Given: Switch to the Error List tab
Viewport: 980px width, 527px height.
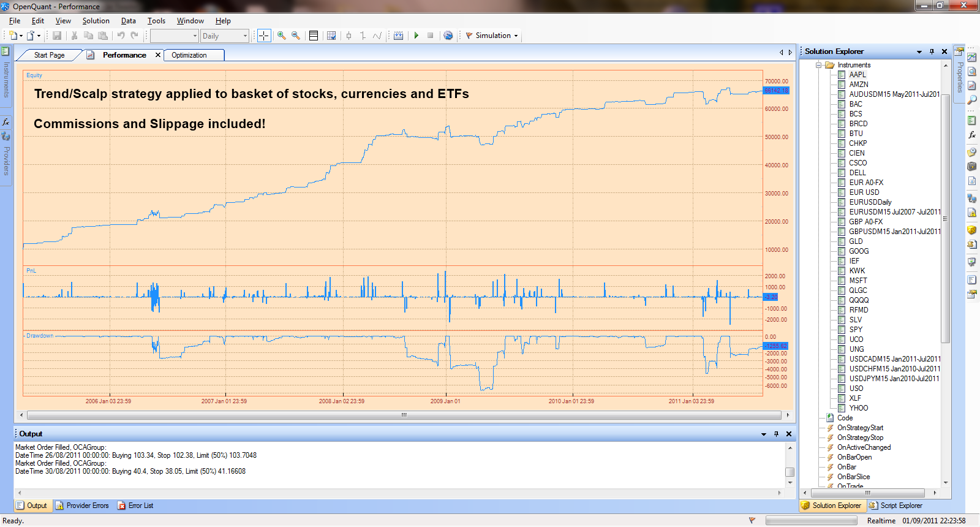Looking at the screenshot, I should click(x=135, y=506).
